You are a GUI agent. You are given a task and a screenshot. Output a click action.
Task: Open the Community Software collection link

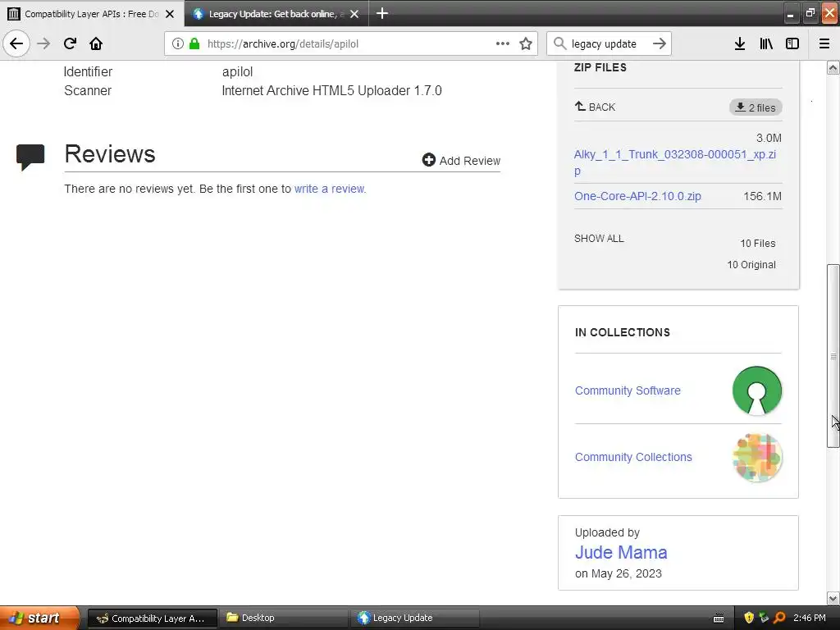[x=628, y=390]
